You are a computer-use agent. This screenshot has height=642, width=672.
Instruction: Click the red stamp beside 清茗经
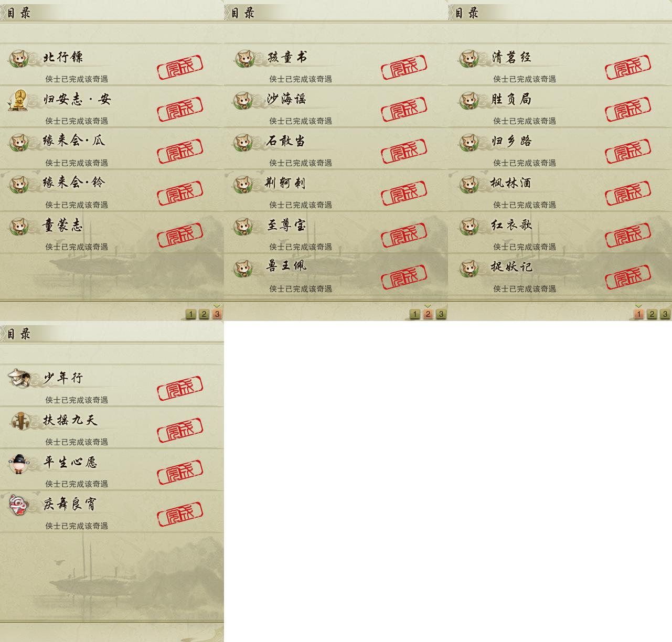(x=628, y=67)
